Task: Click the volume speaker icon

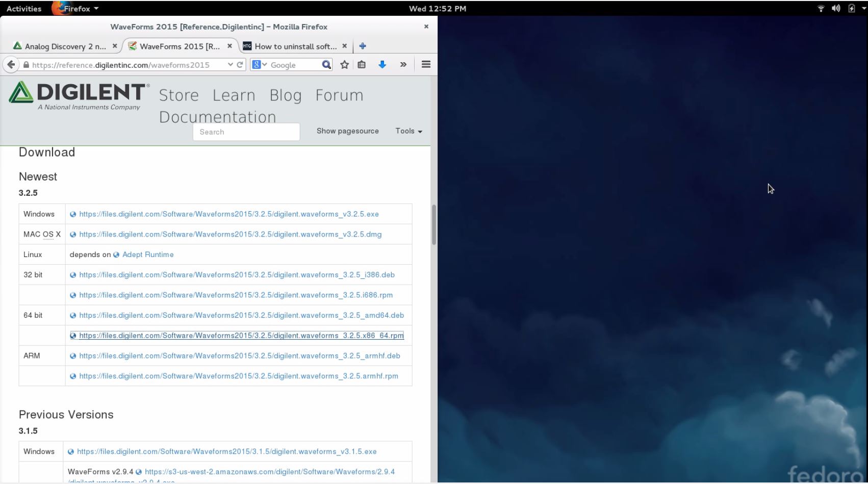Action: point(836,9)
